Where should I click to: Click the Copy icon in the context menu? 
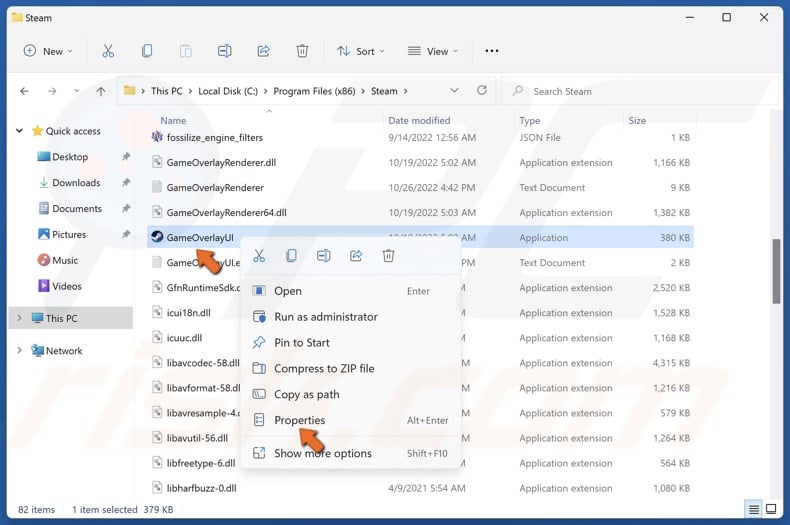click(x=291, y=256)
